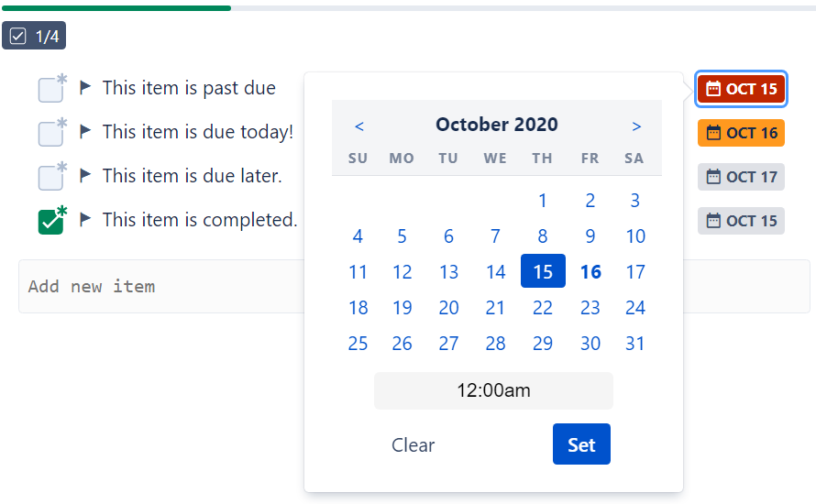Open the 12:00am time selector

pyautogui.click(x=493, y=390)
